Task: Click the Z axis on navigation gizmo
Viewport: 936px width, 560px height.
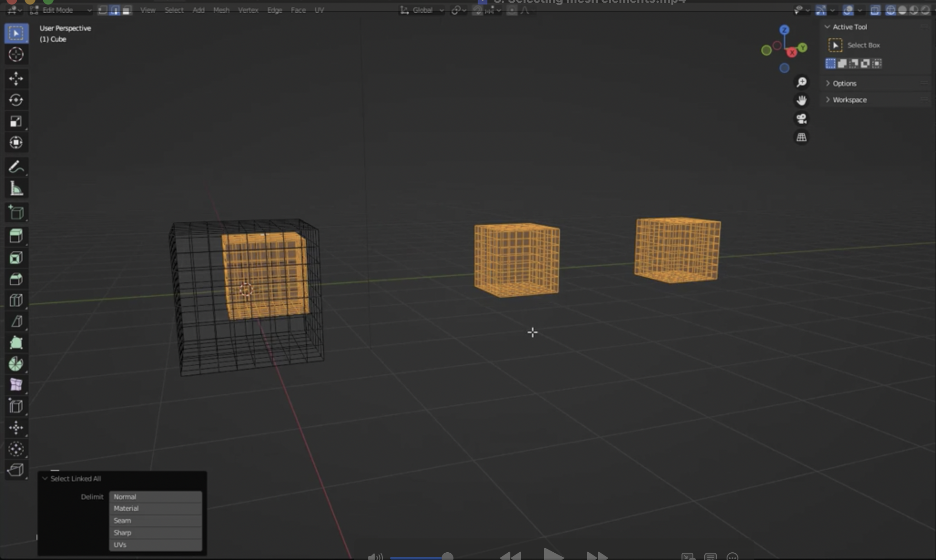Action: 784,30
